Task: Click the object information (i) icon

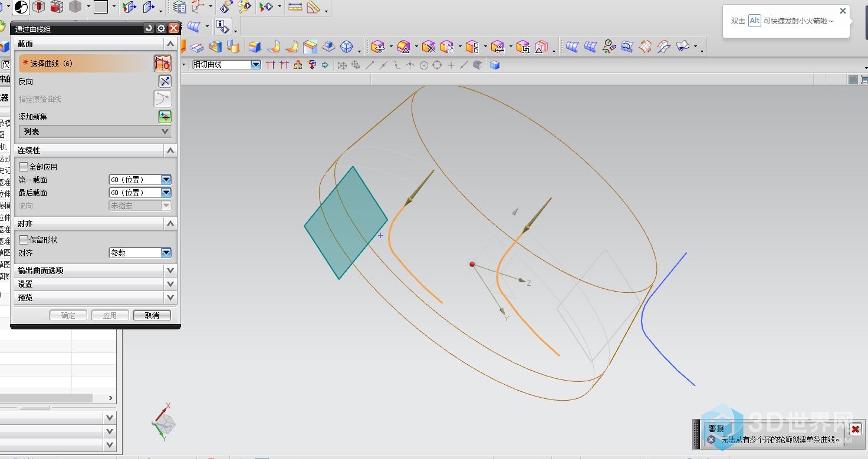Action: (222, 27)
